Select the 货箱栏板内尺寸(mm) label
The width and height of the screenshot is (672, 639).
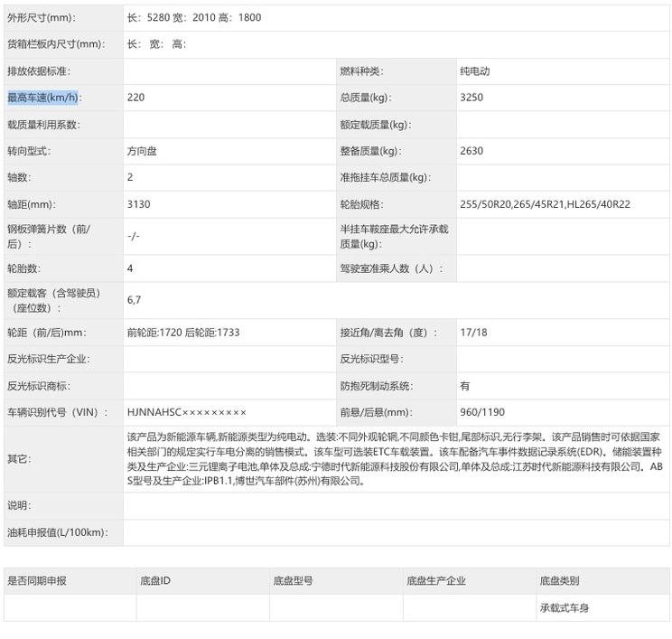[x=56, y=44]
